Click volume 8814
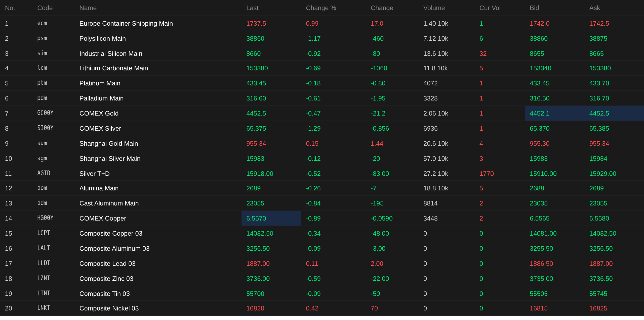644x320 pixels. 430,203
